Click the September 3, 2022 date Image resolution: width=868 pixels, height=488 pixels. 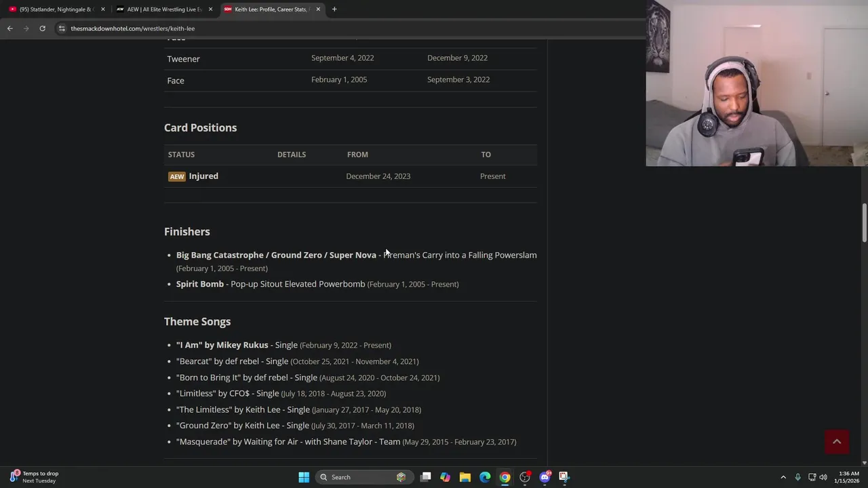(458, 80)
